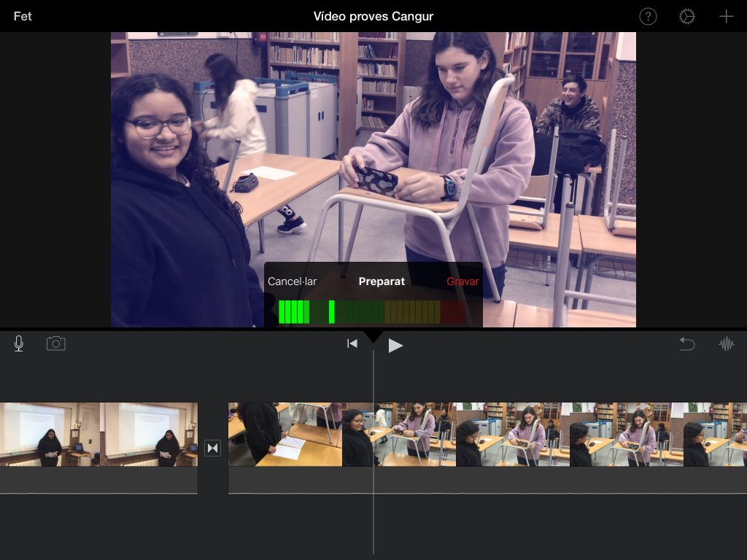Image resolution: width=747 pixels, height=560 pixels.
Task: Undo the last edit
Action: click(687, 344)
